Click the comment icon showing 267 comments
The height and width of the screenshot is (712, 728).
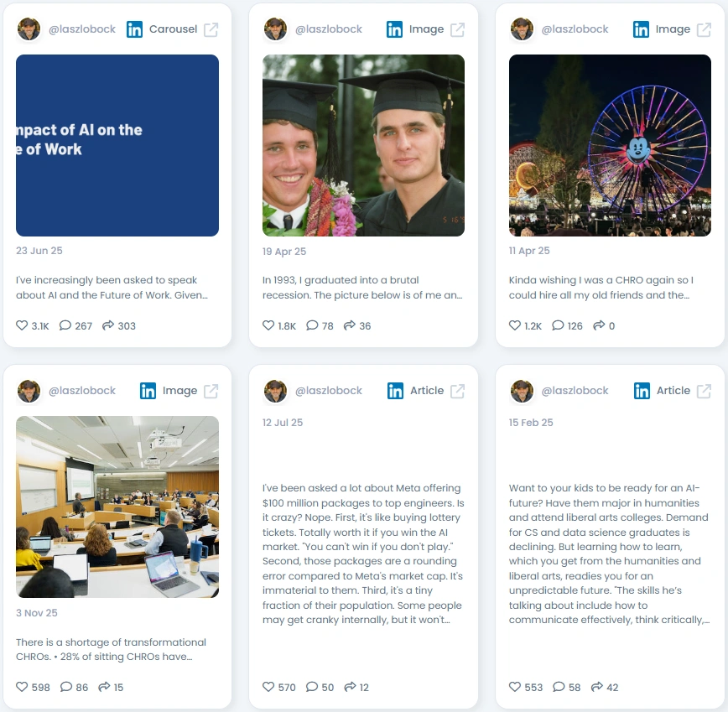click(65, 325)
